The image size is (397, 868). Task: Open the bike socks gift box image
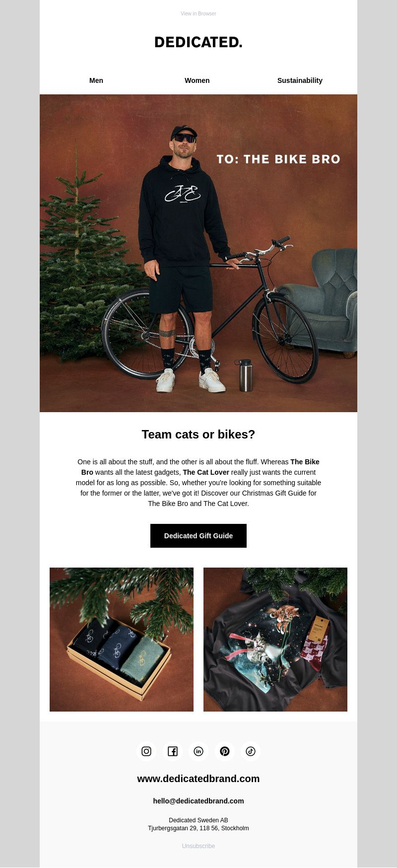[122, 640]
